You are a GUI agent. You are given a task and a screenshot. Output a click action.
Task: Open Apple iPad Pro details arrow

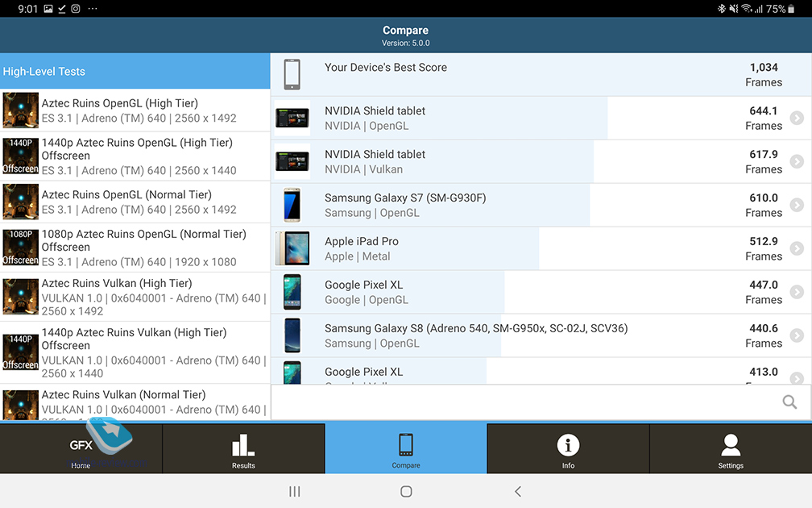797,249
